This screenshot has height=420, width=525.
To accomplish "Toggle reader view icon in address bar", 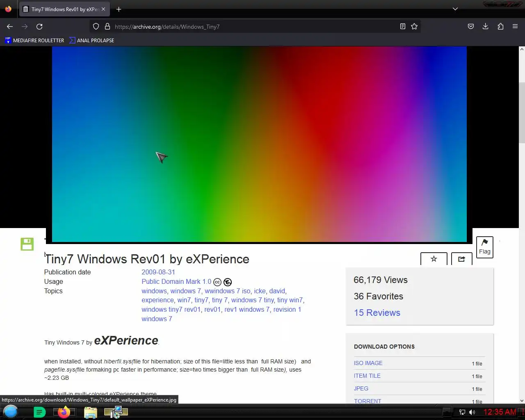I will 403,26.
